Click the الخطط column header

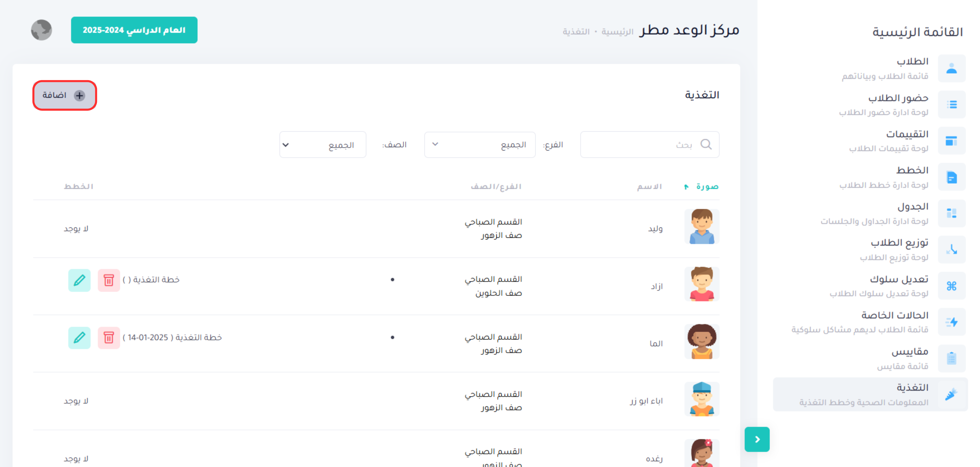click(x=78, y=187)
